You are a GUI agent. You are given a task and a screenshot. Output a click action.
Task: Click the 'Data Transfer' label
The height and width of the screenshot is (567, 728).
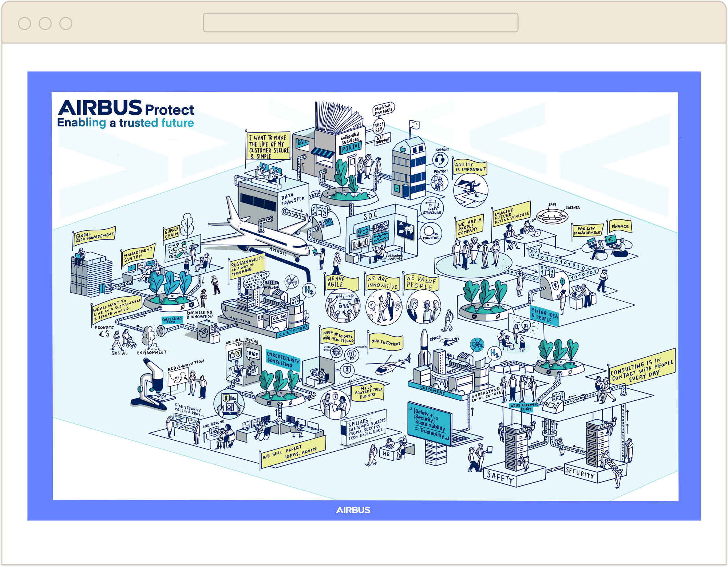point(293,199)
